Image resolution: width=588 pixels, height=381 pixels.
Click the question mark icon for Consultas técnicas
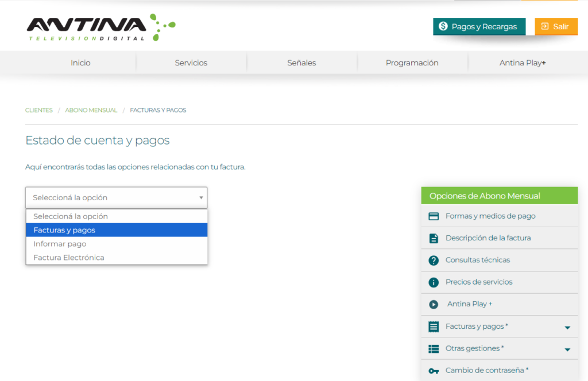(434, 261)
